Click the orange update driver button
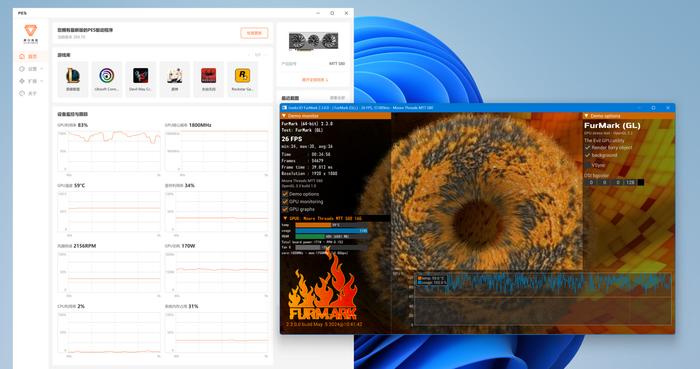 pyautogui.click(x=254, y=33)
